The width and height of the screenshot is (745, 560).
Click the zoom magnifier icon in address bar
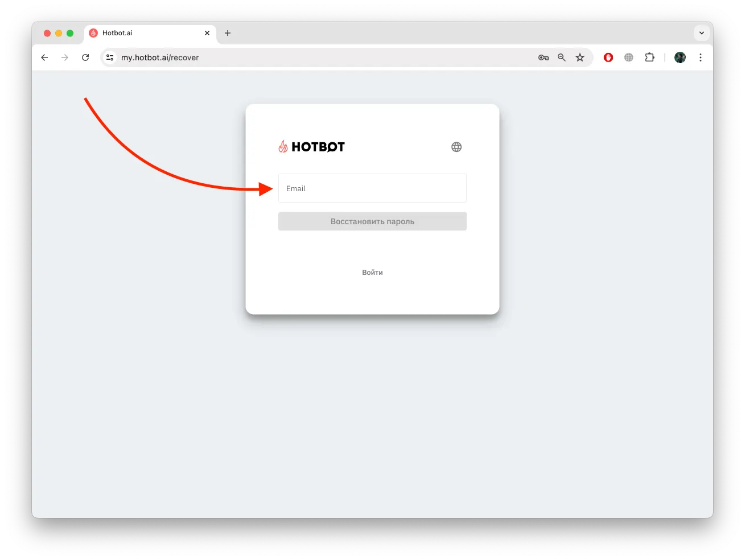pyautogui.click(x=562, y=57)
